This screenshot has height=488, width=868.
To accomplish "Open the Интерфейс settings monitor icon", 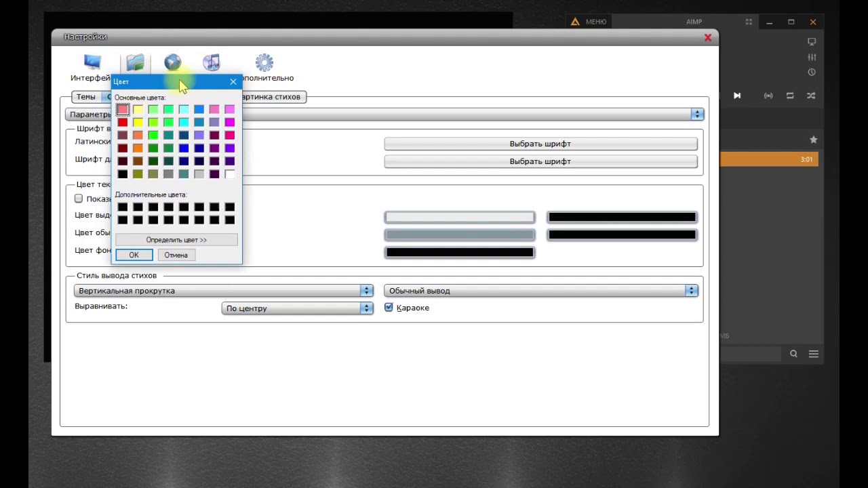I will 92,63.
